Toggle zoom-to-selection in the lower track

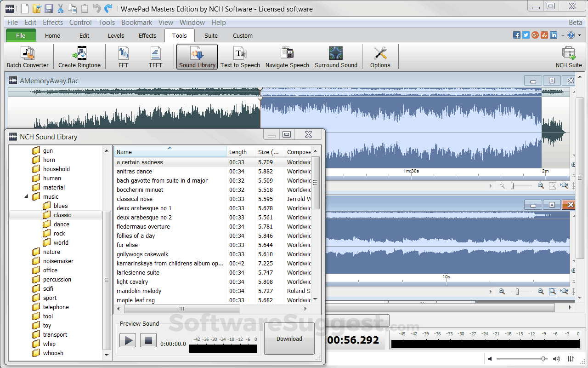pos(552,292)
